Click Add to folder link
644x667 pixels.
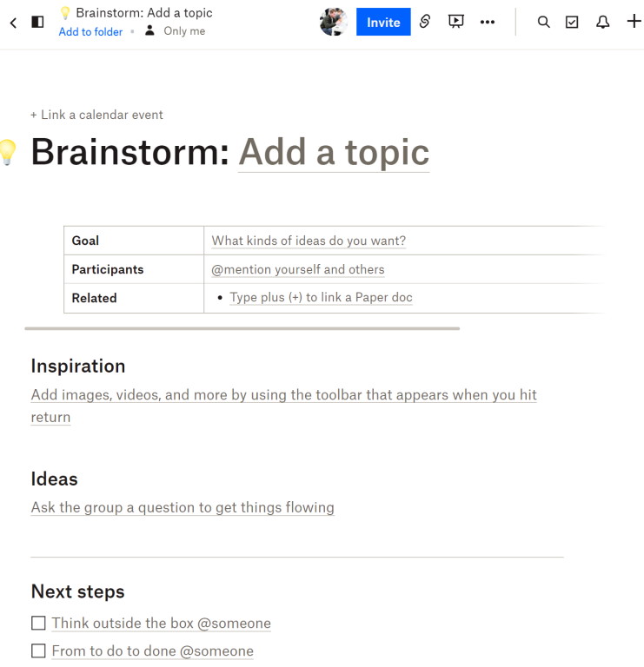click(90, 32)
